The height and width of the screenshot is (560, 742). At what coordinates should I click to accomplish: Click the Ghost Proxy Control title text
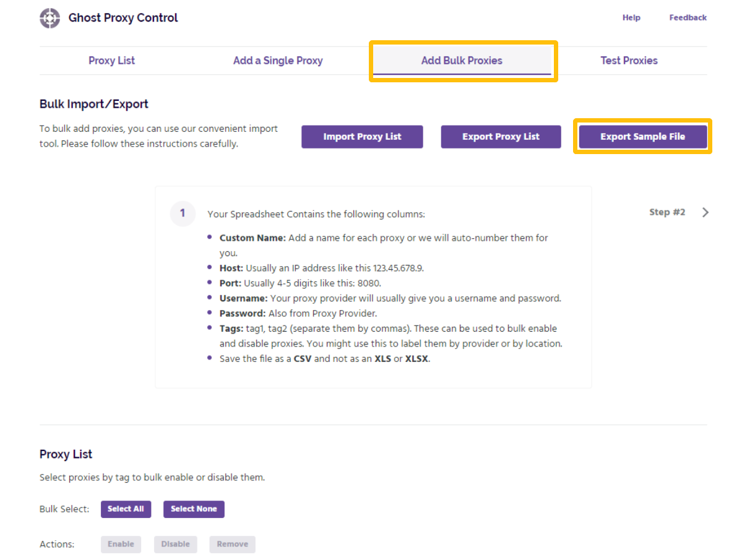pos(123,18)
